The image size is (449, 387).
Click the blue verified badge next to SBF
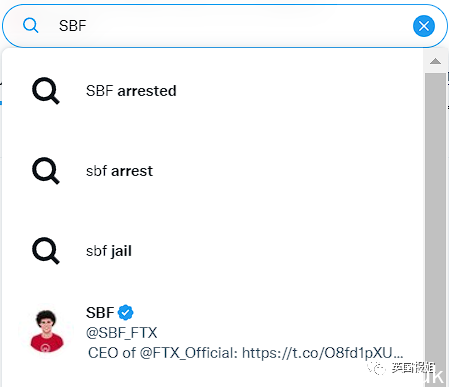point(126,313)
